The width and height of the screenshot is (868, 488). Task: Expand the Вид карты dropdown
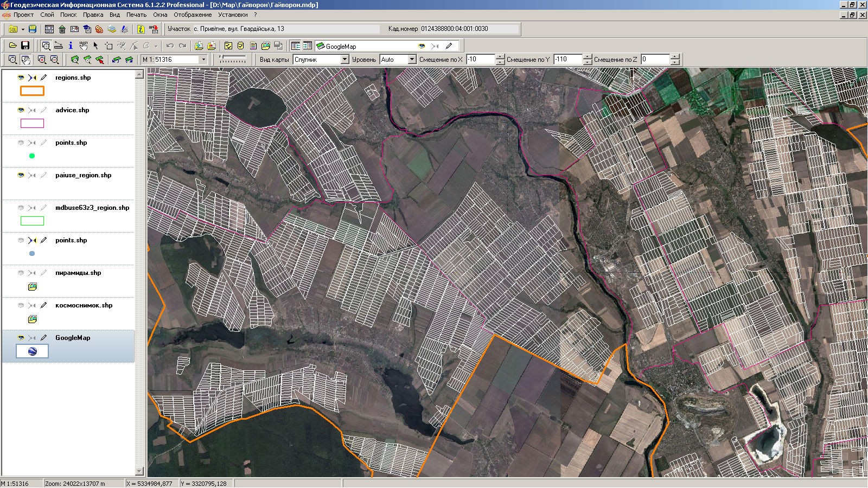(344, 60)
